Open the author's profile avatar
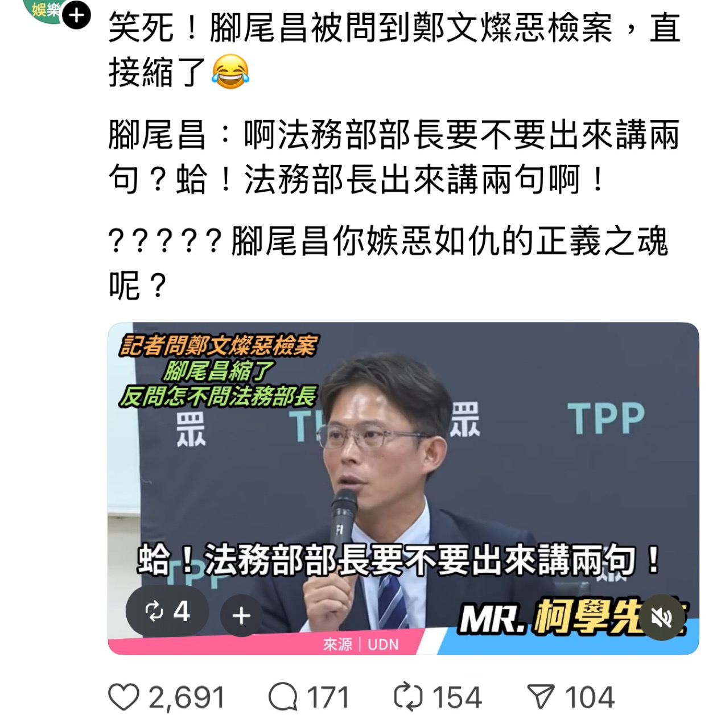 coord(46,10)
